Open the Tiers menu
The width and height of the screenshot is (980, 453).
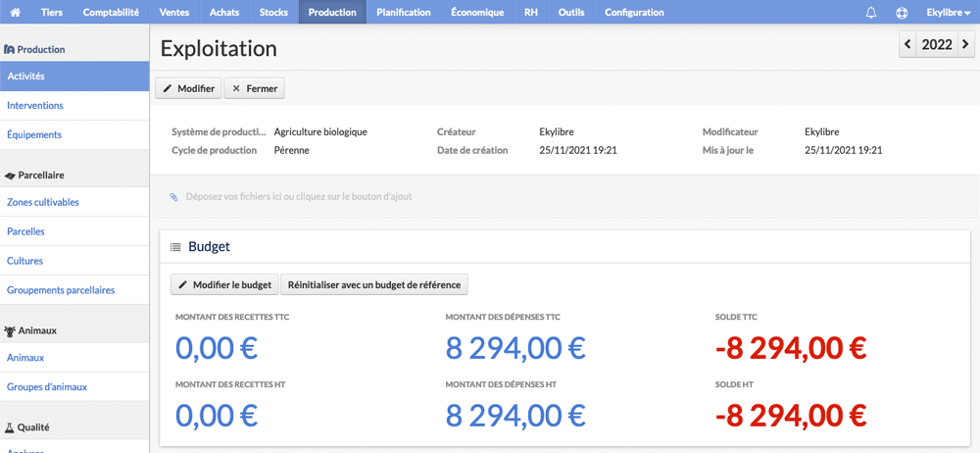[x=52, y=12]
